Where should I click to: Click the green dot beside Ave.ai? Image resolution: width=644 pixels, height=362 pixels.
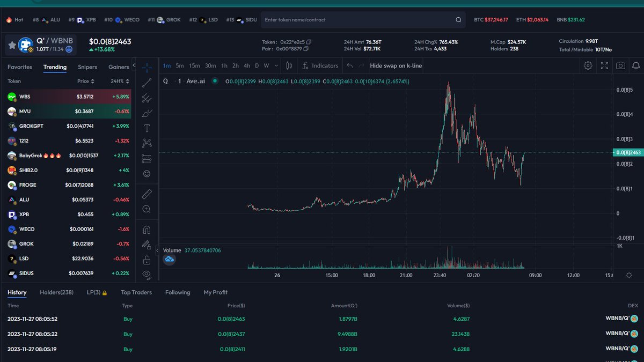point(215,81)
